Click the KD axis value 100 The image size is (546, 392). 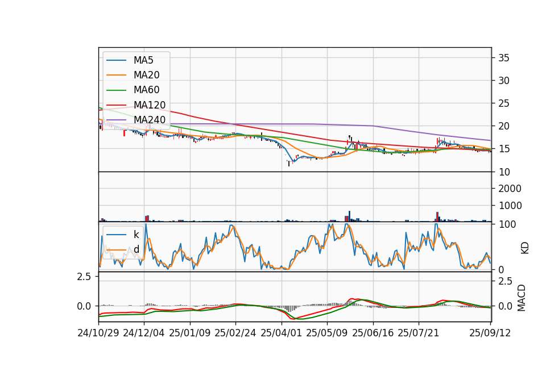(x=507, y=224)
